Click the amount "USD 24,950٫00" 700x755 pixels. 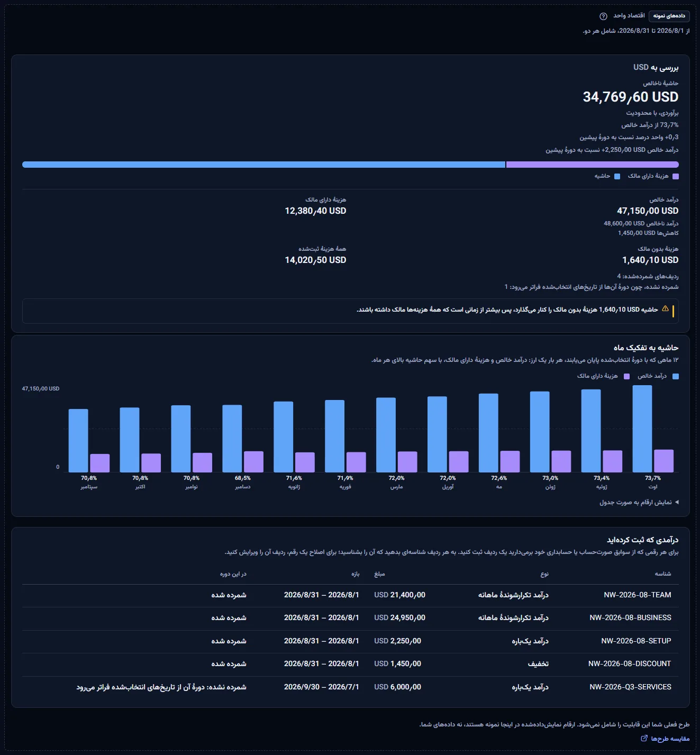pos(399,618)
